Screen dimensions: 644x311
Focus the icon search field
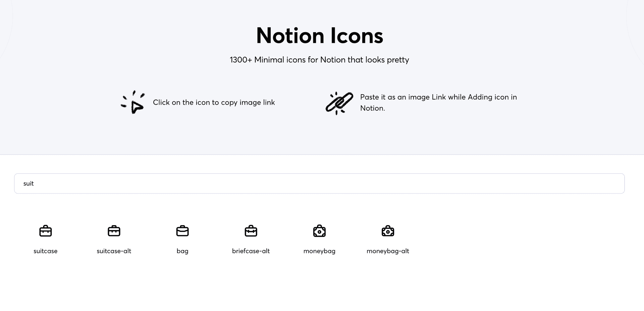[x=319, y=184]
